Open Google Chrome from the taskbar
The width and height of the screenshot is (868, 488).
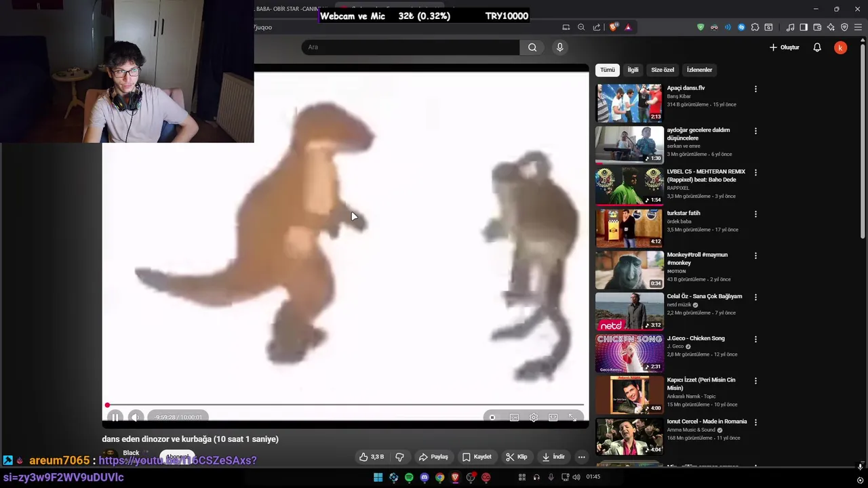[440, 477]
